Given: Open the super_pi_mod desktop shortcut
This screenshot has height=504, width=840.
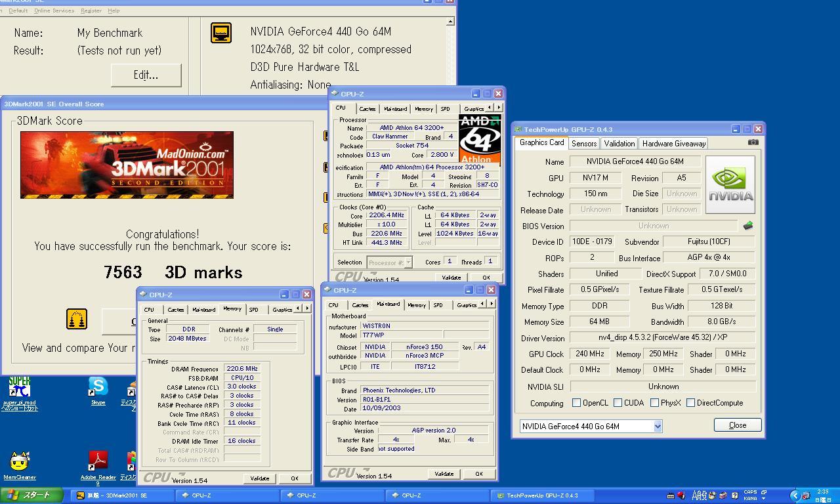Looking at the screenshot, I should coord(20,392).
